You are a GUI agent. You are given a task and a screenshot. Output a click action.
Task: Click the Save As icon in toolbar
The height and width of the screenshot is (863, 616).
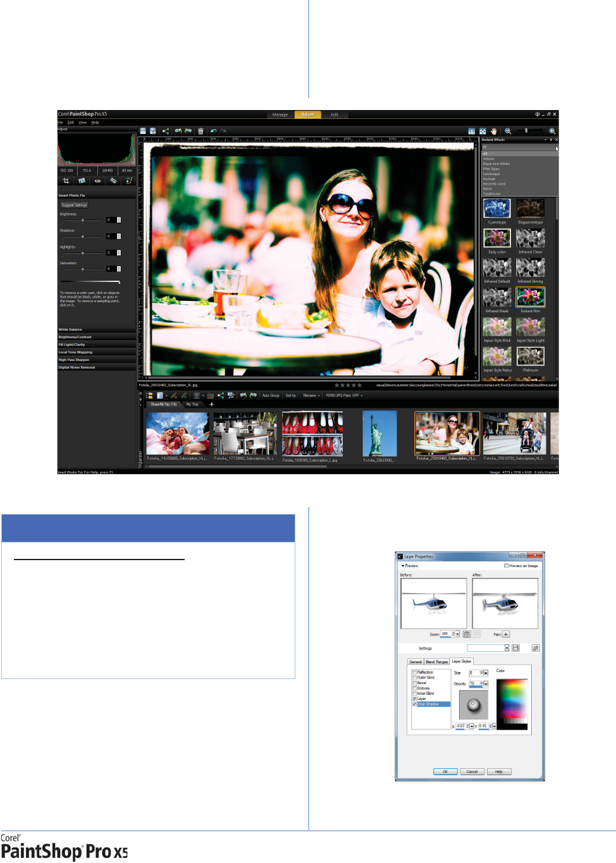[x=153, y=131]
